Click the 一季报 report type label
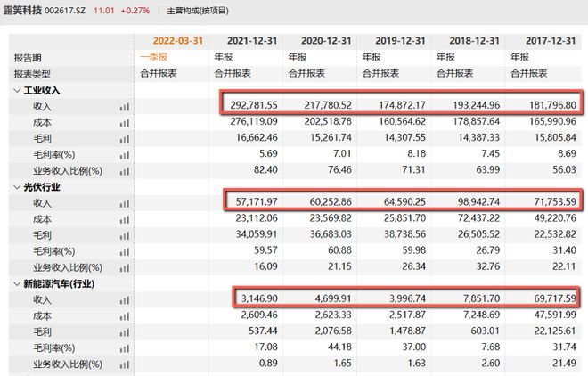The image size is (588, 376). point(154,57)
